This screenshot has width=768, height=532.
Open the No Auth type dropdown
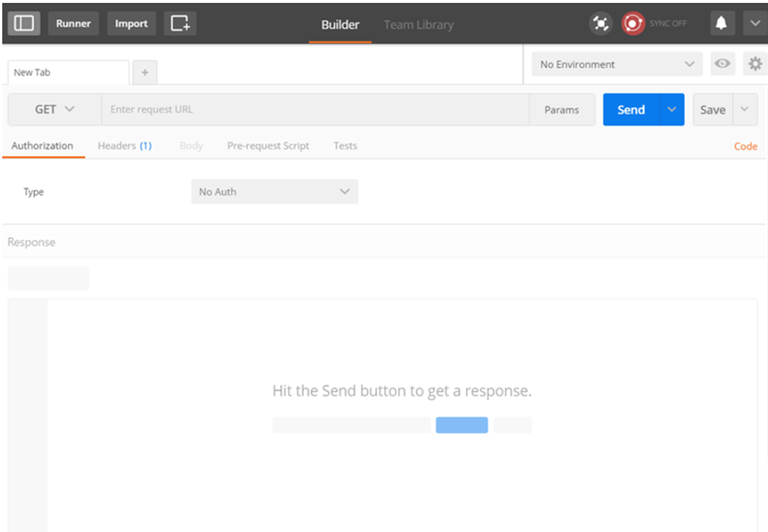274,191
